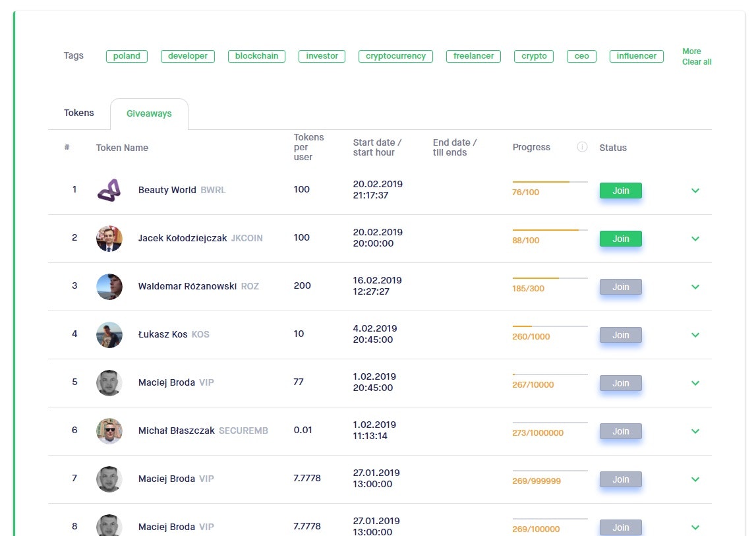Click the Clear all tags link
The height and width of the screenshot is (536, 756).
click(697, 61)
